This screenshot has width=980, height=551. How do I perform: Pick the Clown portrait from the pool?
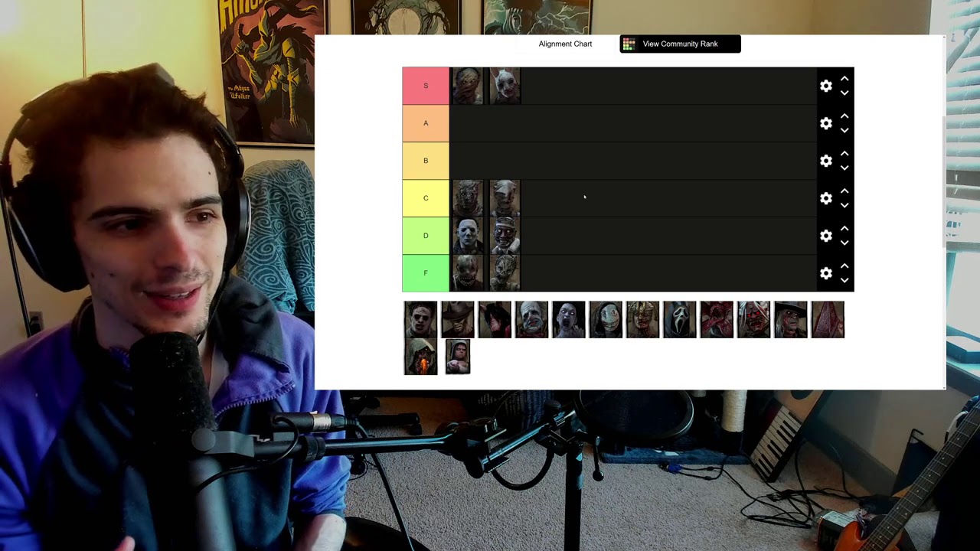point(531,319)
